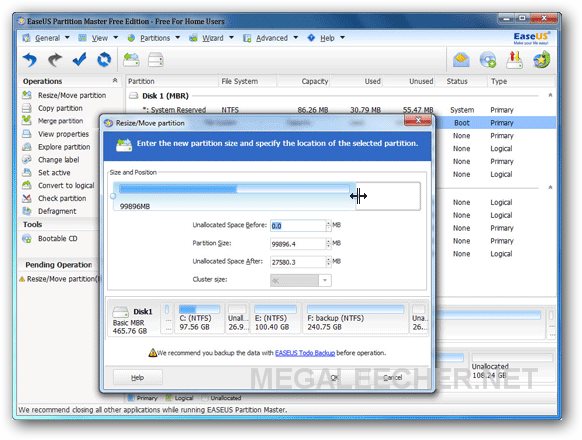Click the EaseUS logo
Image resolution: width=582 pixels, height=440 pixels.
[531, 38]
